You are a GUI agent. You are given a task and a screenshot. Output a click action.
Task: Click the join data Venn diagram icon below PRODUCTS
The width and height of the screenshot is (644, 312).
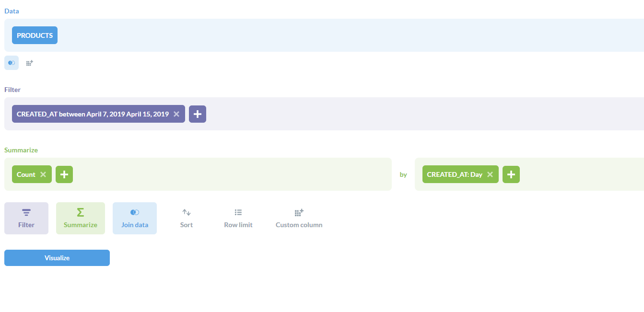(x=11, y=63)
